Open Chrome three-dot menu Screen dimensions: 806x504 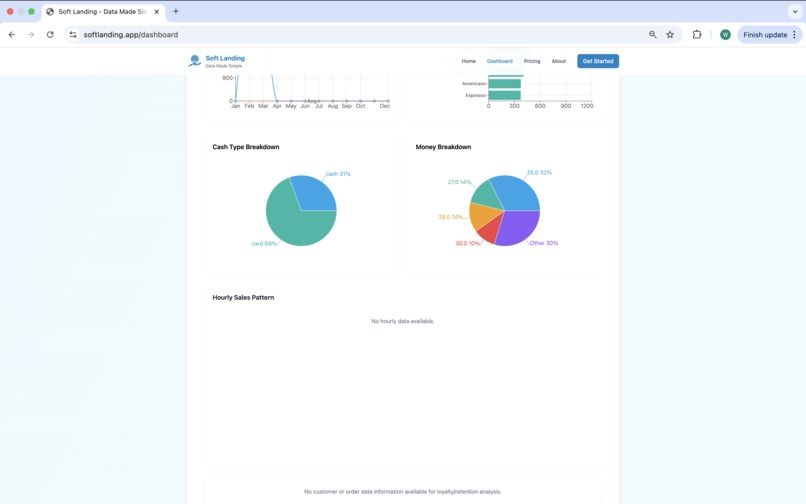pos(794,34)
